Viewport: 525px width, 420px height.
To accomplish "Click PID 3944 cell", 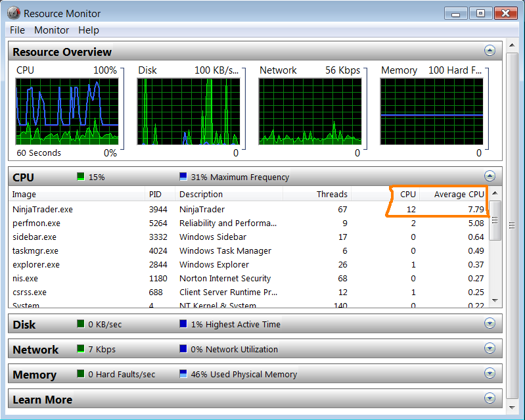I will click(158, 209).
